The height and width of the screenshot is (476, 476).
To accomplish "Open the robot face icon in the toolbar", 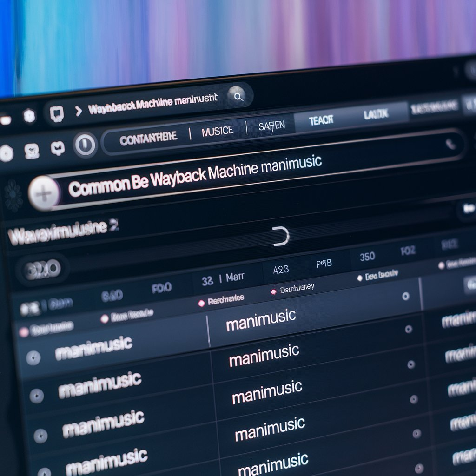I will [x=32, y=151].
